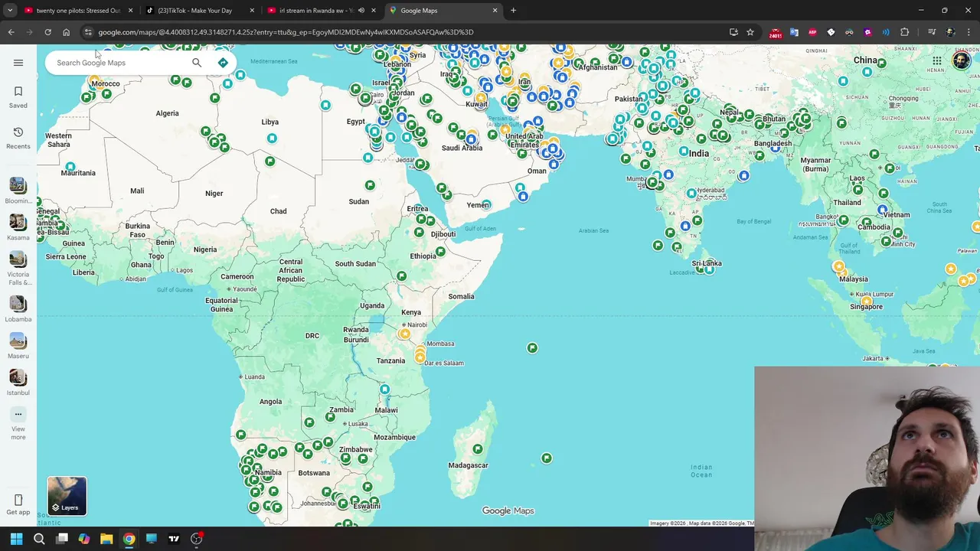Open the ABP Adblock Plus extension
980x551 pixels.
pos(812,32)
